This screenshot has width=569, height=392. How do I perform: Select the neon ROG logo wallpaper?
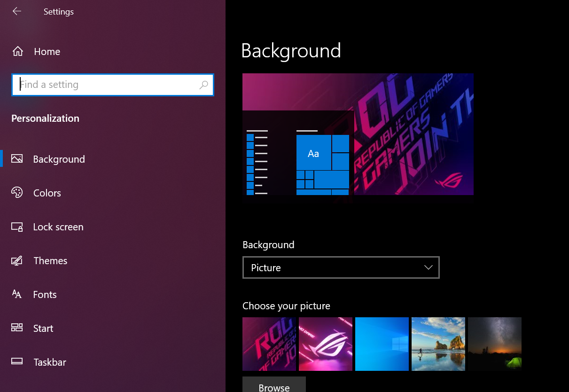(x=326, y=344)
